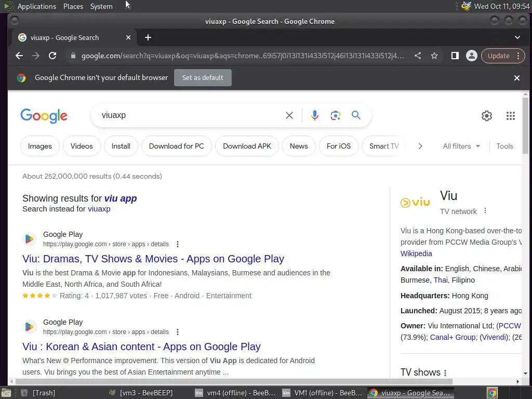Open Google quick settings gear
532x399 pixels.
point(486,116)
